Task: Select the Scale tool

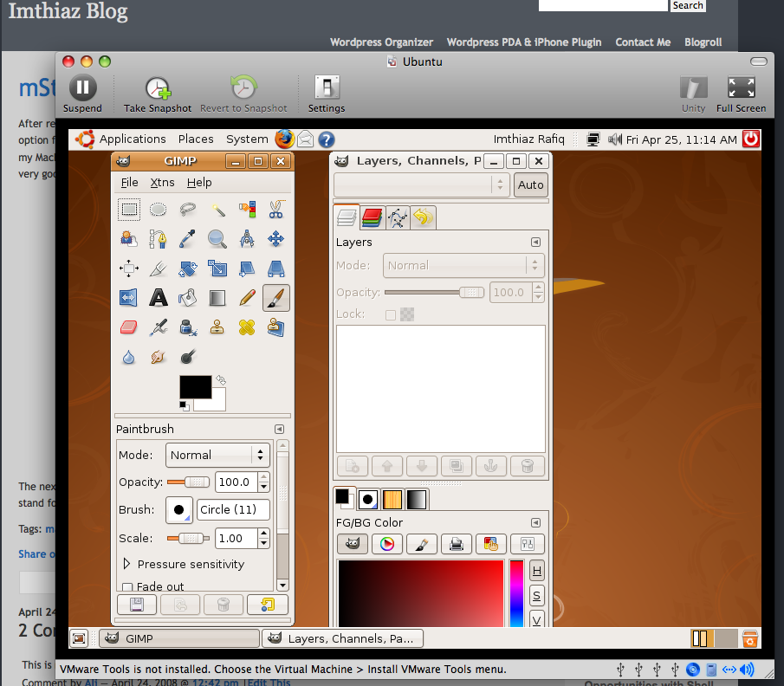Action: coord(217,269)
